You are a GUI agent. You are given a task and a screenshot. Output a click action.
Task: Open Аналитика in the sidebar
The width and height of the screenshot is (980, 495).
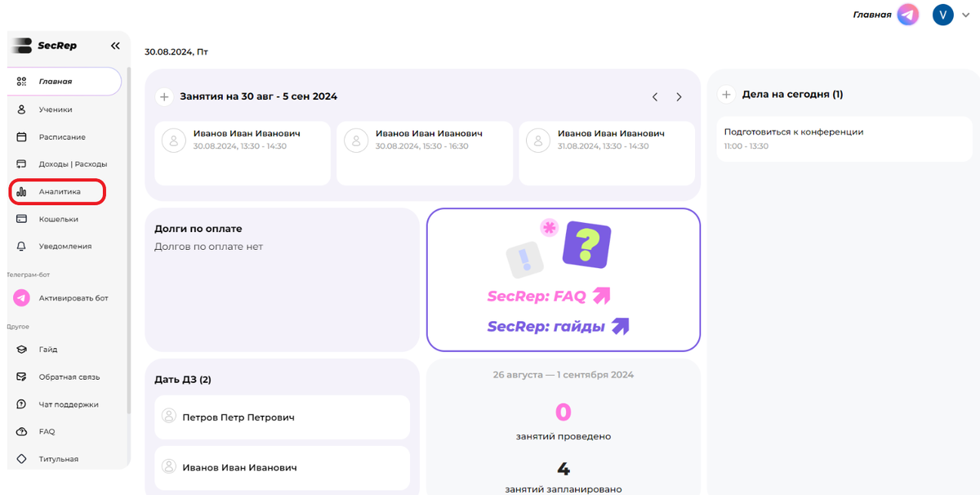pos(57,192)
